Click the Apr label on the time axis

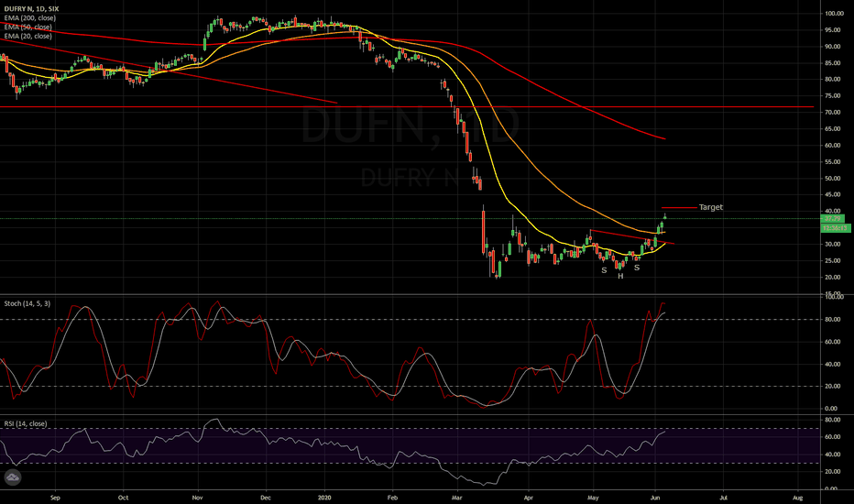(x=529, y=498)
